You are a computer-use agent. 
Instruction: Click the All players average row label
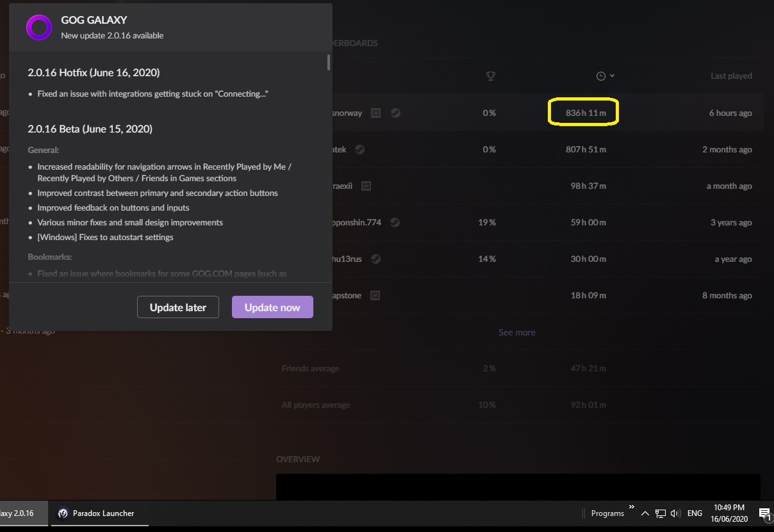tap(316, 405)
